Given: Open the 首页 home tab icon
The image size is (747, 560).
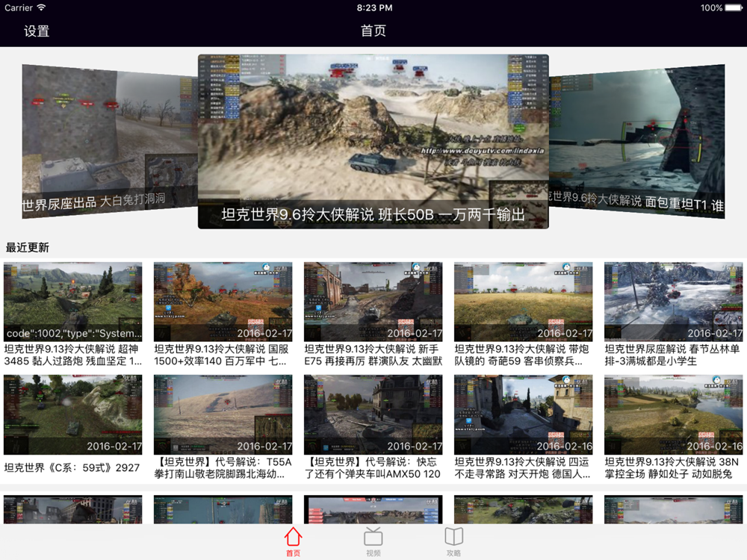Looking at the screenshot, I should [293, 537].
